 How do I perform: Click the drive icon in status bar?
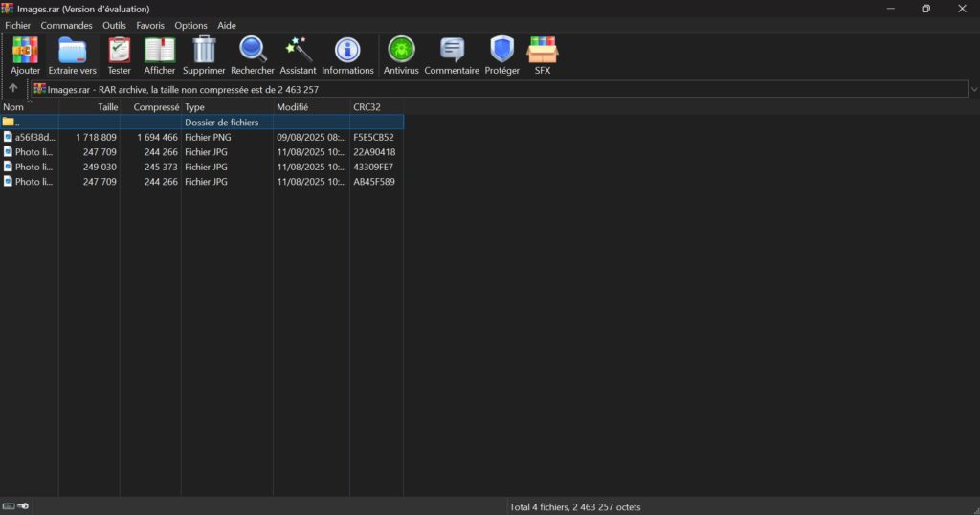pyautogui.click(x=8, y=506)
